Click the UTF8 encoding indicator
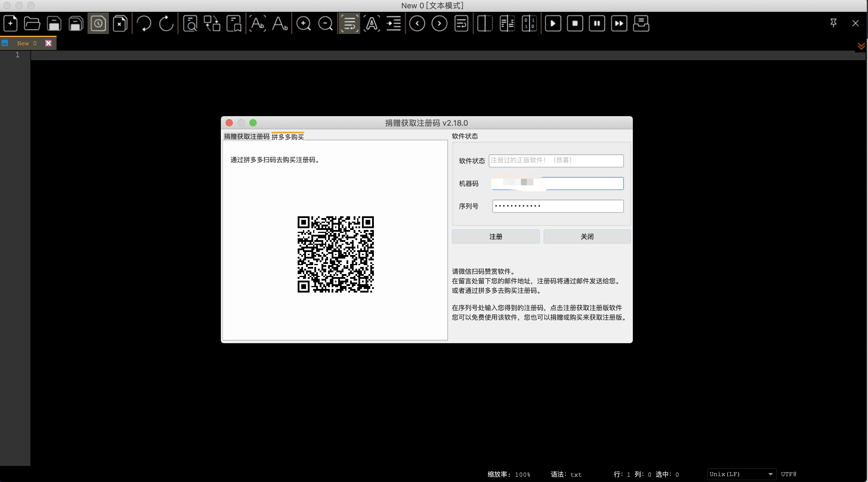868x482 pixels. pyautogui.click(x=789, y=474)
